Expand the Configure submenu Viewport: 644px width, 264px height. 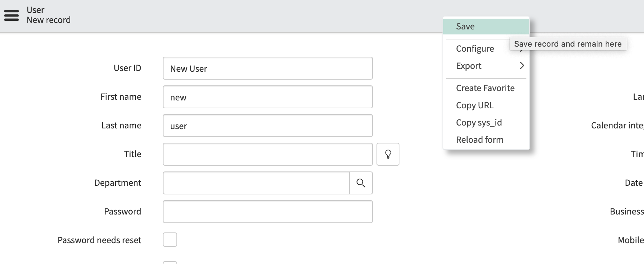[475, 48]
